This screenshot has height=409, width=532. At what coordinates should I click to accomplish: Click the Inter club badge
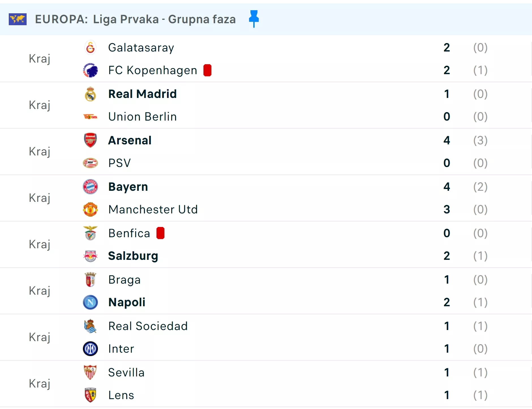pos(90,349)
